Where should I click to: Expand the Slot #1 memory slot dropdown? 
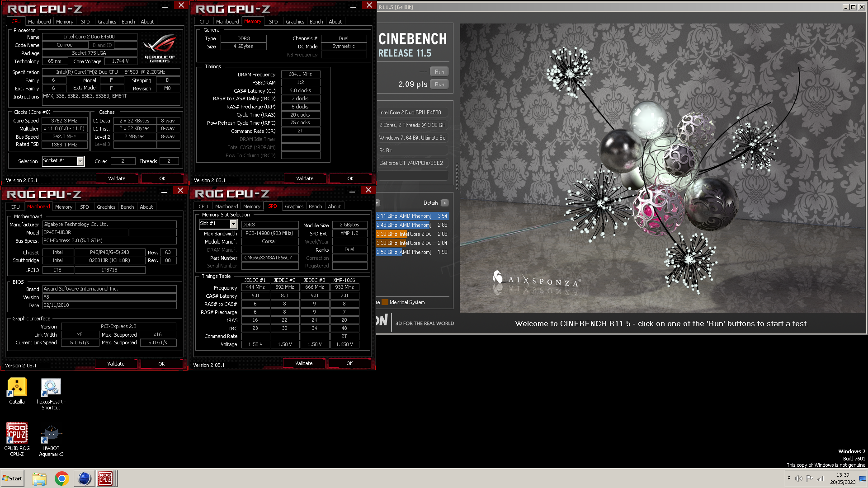tap(233, 224)
